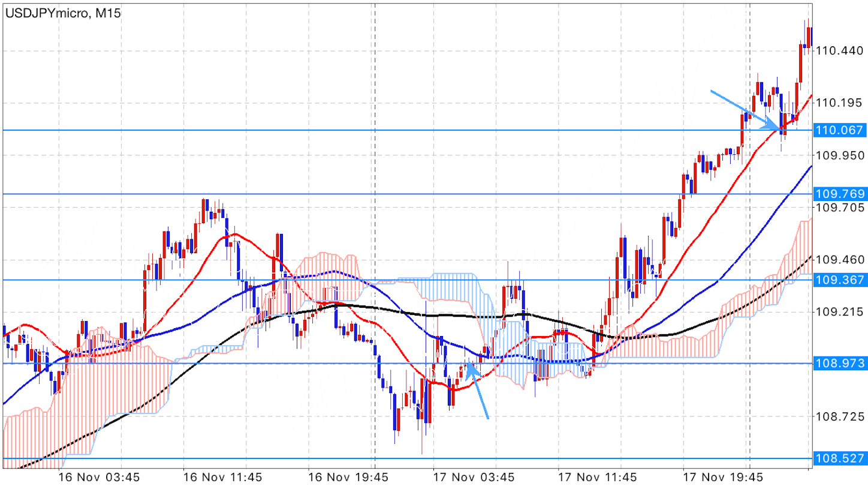Click the 109.460 price scale value
Screen dimensions: 868x489
(840, 260)
